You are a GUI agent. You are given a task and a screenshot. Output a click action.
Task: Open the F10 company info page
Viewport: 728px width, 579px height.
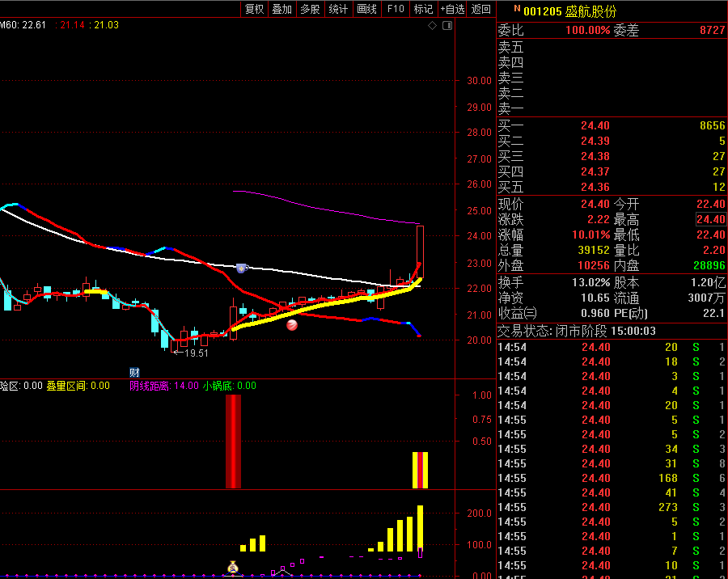pos(396,9)
